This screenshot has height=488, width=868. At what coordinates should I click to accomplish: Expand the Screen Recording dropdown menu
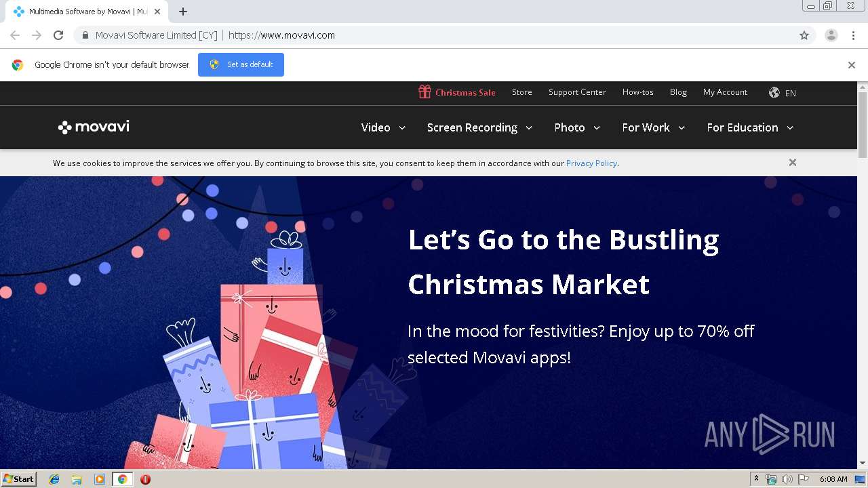click(x=479, y=127)
